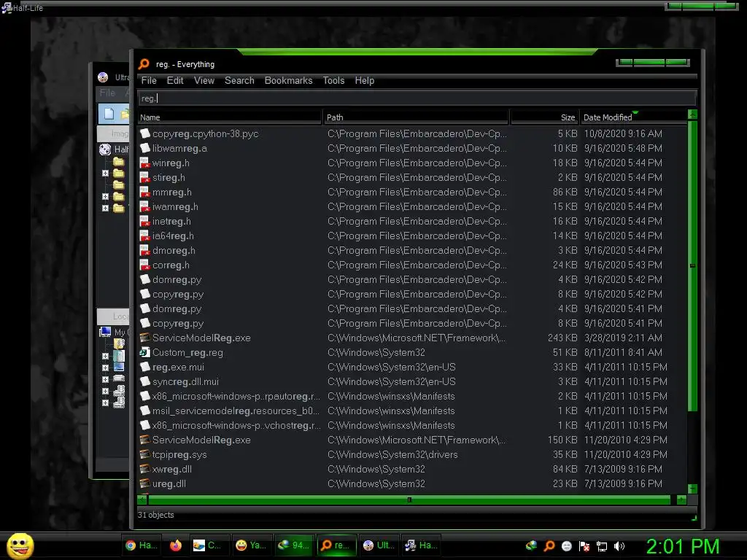The image size is (747, 560).
Task: Open the smiley Start button
Action: click(20, 545)
